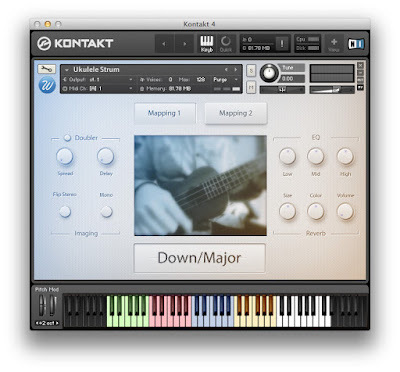The image size is (400, 372).
Task: Select next Ukulele Strum preset arrow
Action: coord(236,70)
